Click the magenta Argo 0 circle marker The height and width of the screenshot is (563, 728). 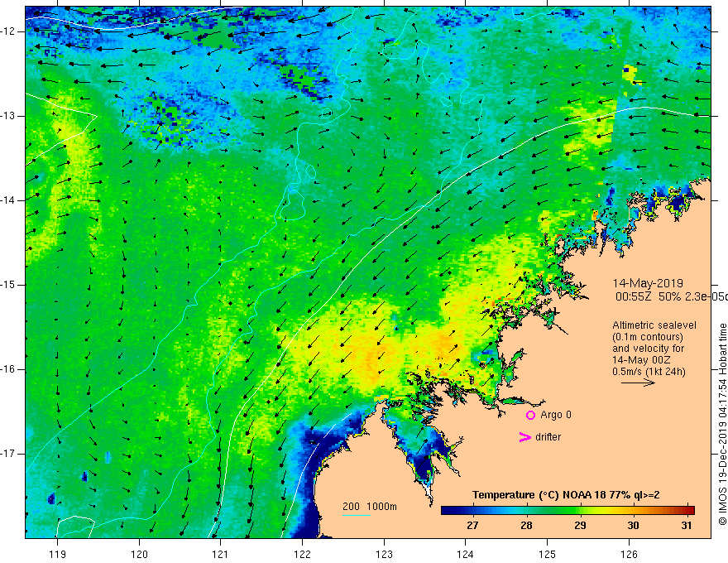[x=530, y=416]
